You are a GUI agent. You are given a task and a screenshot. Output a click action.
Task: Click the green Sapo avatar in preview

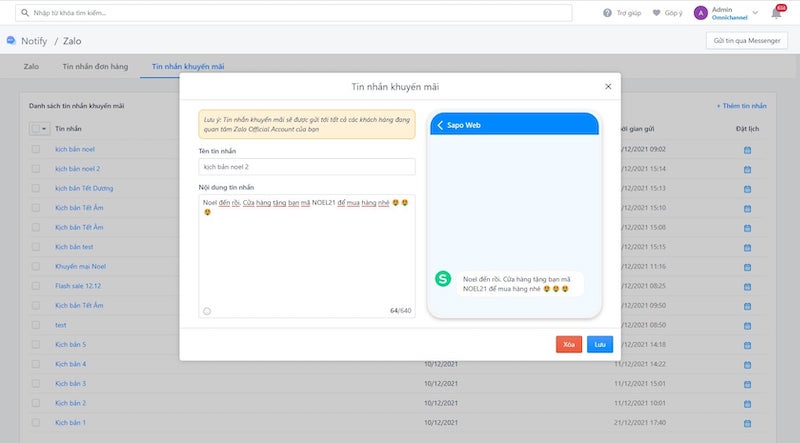443,279
